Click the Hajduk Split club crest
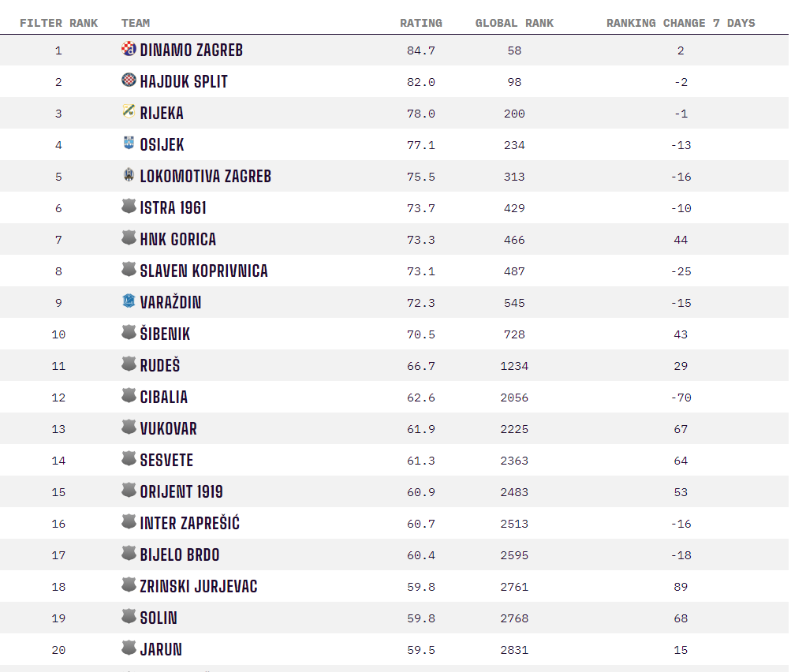The width and height of the screenshot is (791, 672). tap(129, 80)
